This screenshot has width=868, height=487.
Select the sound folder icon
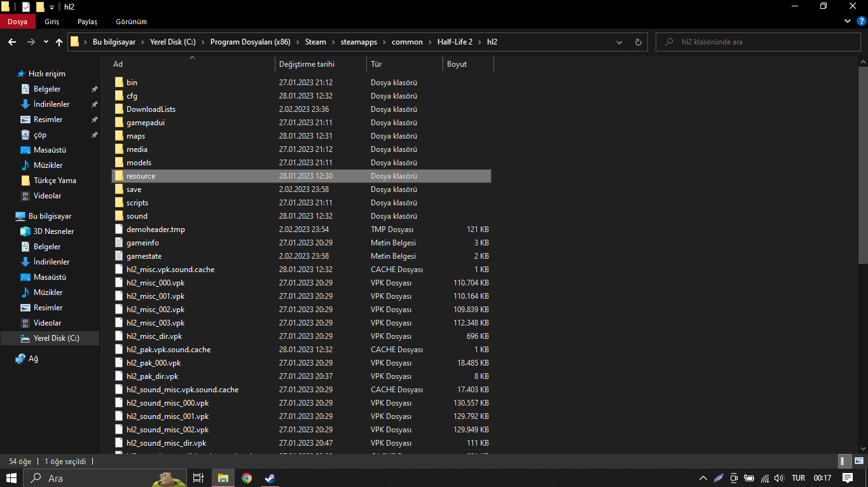119,216
